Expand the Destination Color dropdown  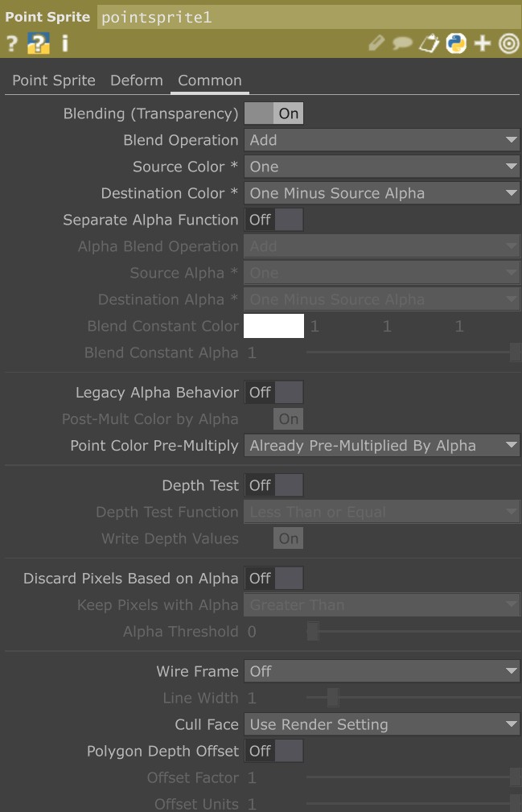pos(382,193)
